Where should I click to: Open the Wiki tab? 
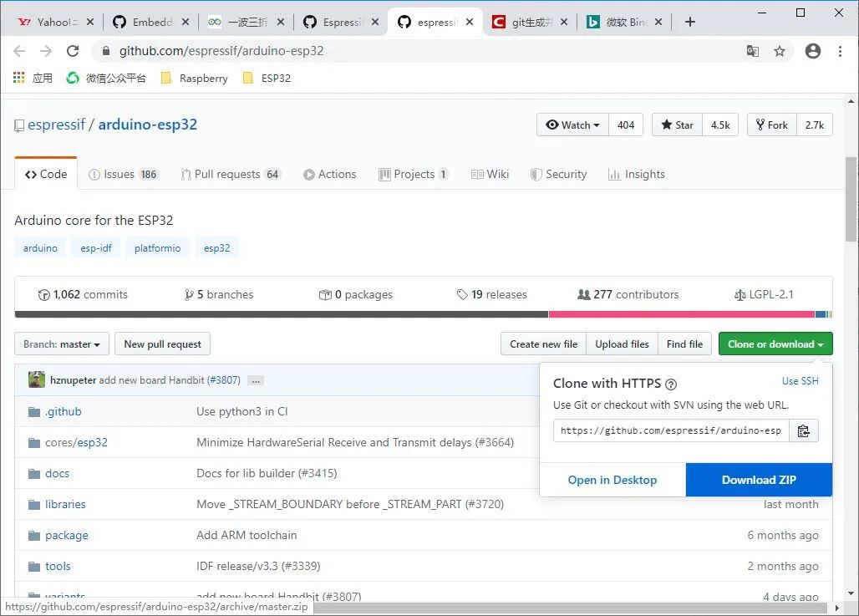click(x=490, y=175)
